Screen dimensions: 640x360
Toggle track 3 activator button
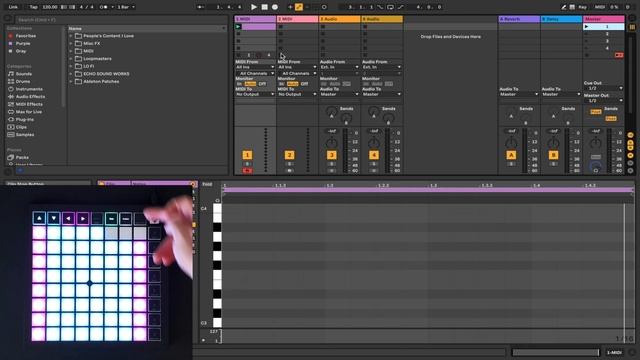pyautogui.click(x=331, y=155)
